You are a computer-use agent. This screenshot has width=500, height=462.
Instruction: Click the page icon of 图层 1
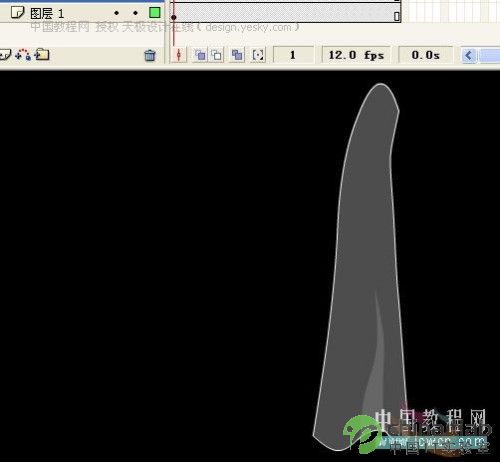[x=17, y=13]
